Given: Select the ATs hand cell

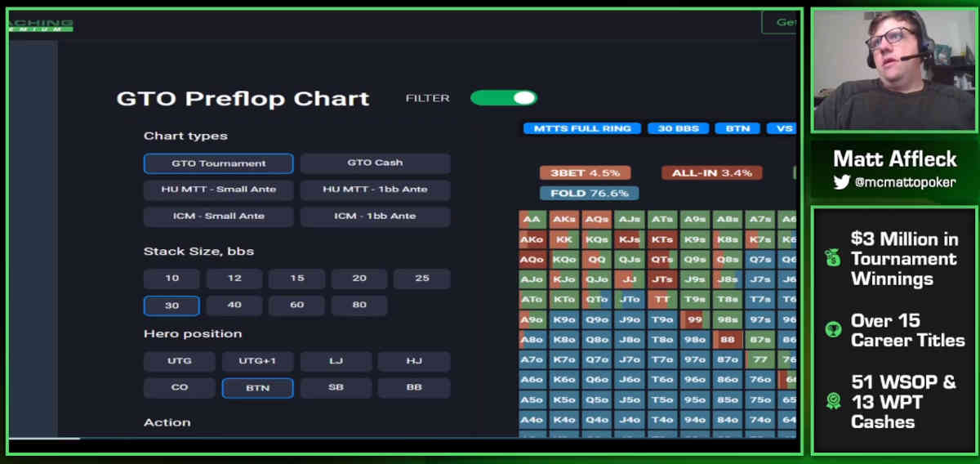Looking at the screenshot, I should click(x=661, y=220).
